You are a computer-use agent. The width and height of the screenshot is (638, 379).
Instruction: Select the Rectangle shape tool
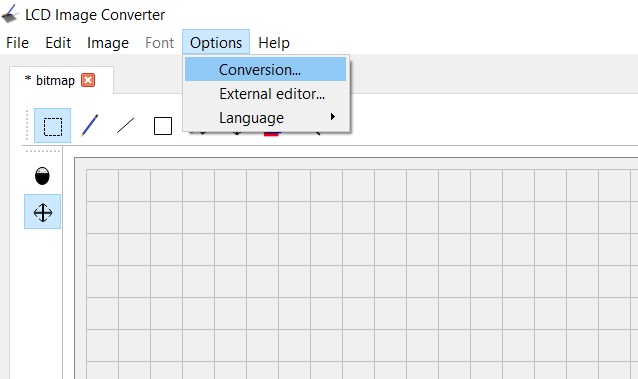pos(163,126)
